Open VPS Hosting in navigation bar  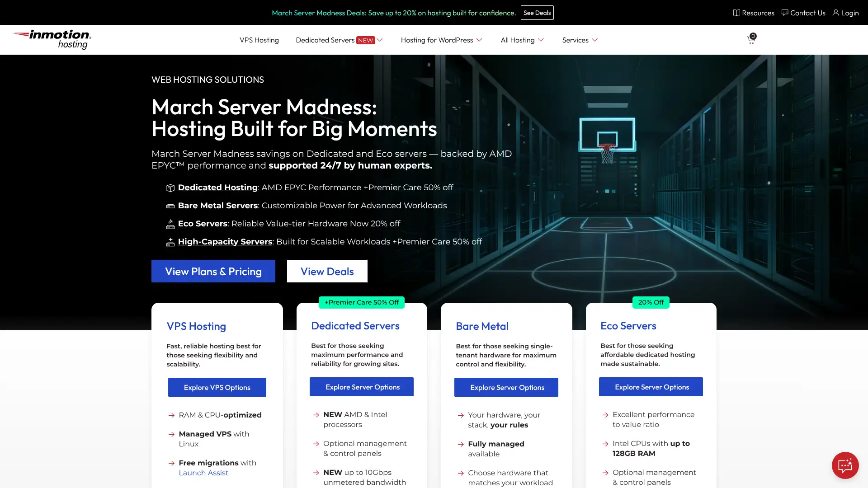(x=259, y=40)
